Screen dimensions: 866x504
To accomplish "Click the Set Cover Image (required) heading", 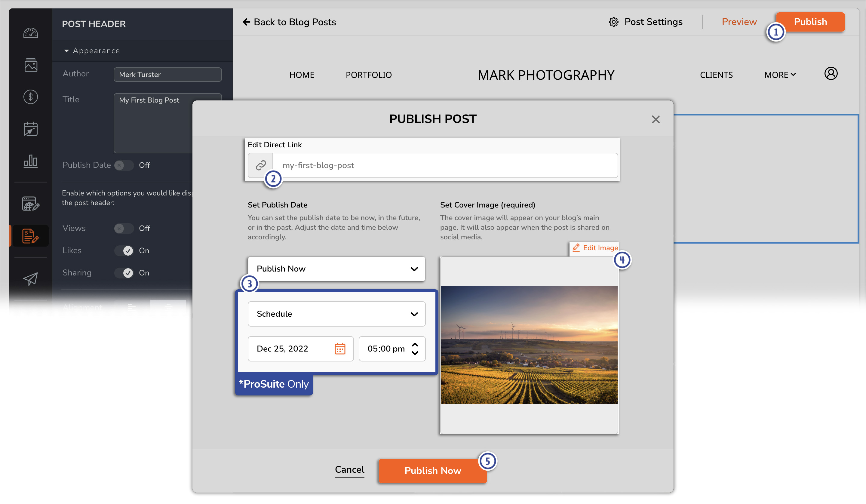I will click(488, 205).
